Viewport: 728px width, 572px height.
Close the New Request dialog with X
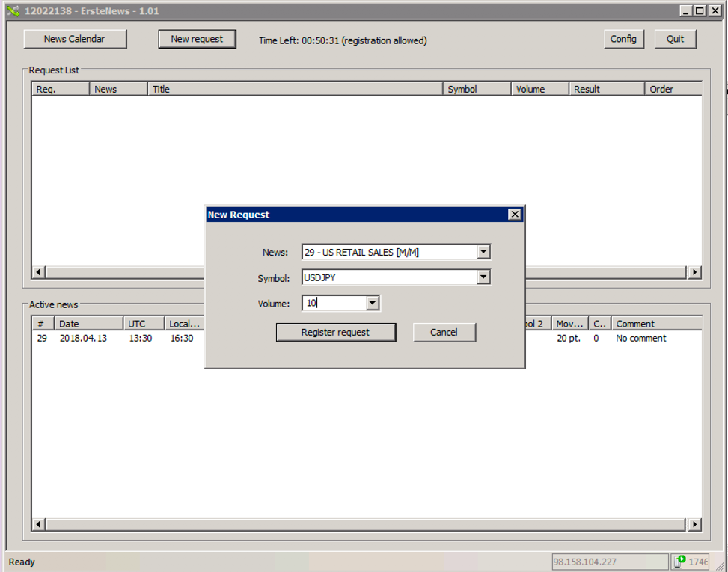pos(514,215)
